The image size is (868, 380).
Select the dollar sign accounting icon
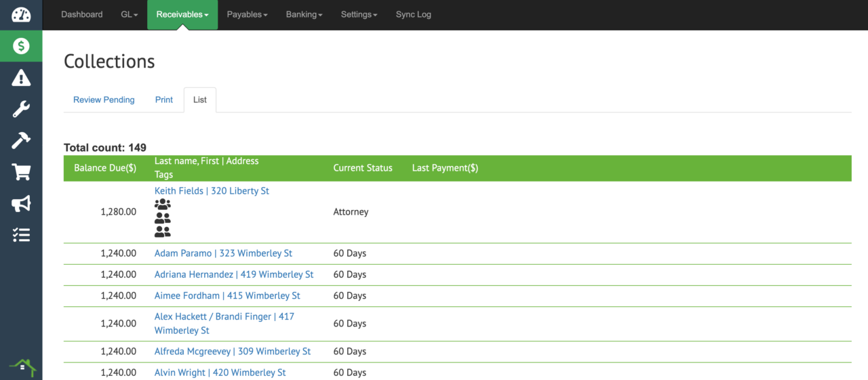click(x=21, y=46)
